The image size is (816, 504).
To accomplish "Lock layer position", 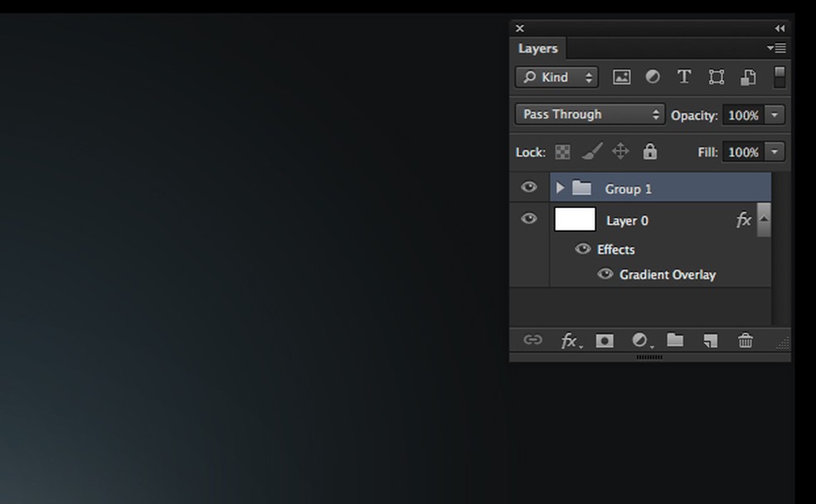I will 620,152.
